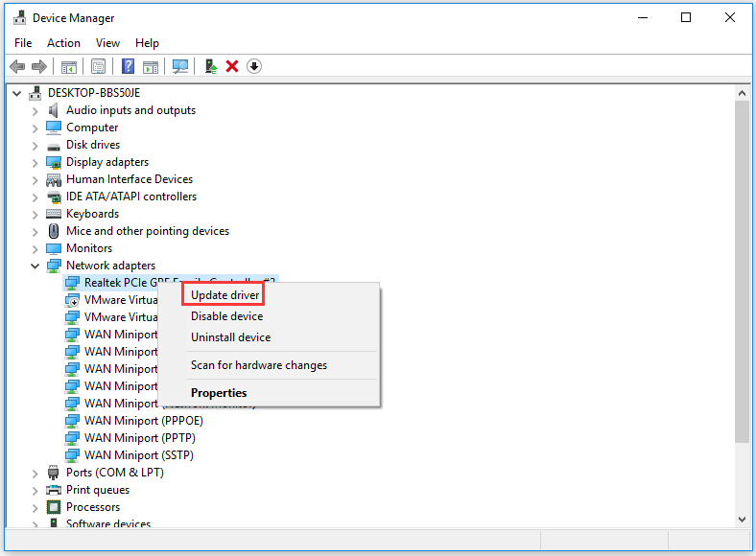Expand Ports (COM & LPT) category
The image size is (756, 556).
[35, 473]
